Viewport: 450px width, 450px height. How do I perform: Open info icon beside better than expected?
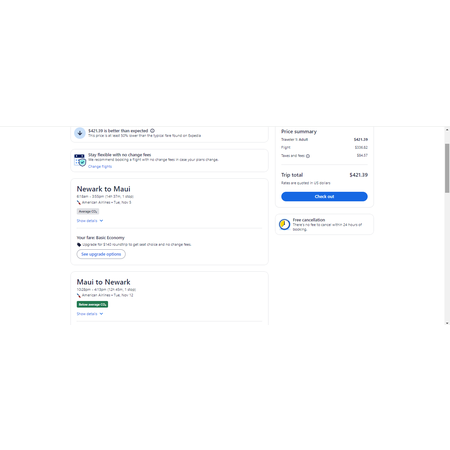[152, 131]
